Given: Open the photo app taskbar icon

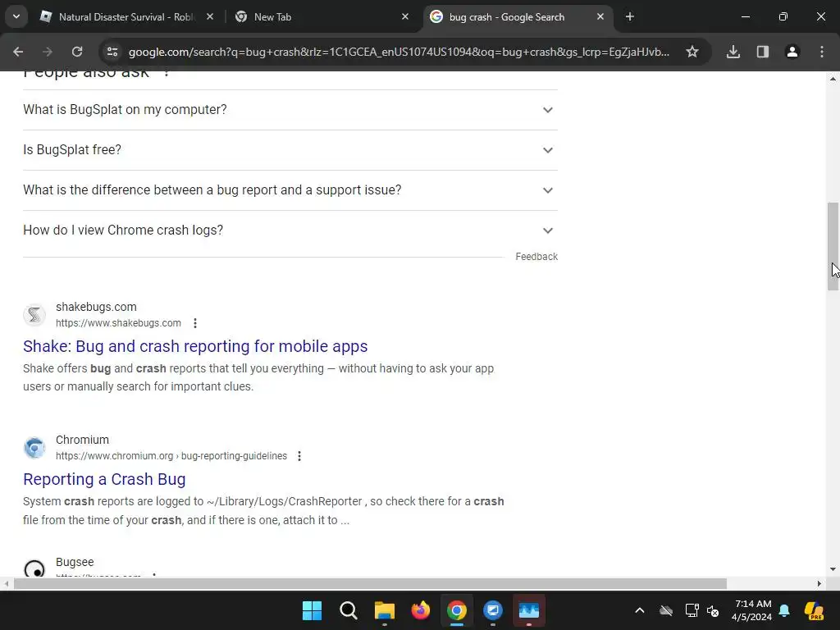Looking at the screenshot, I should click(529, 610).
